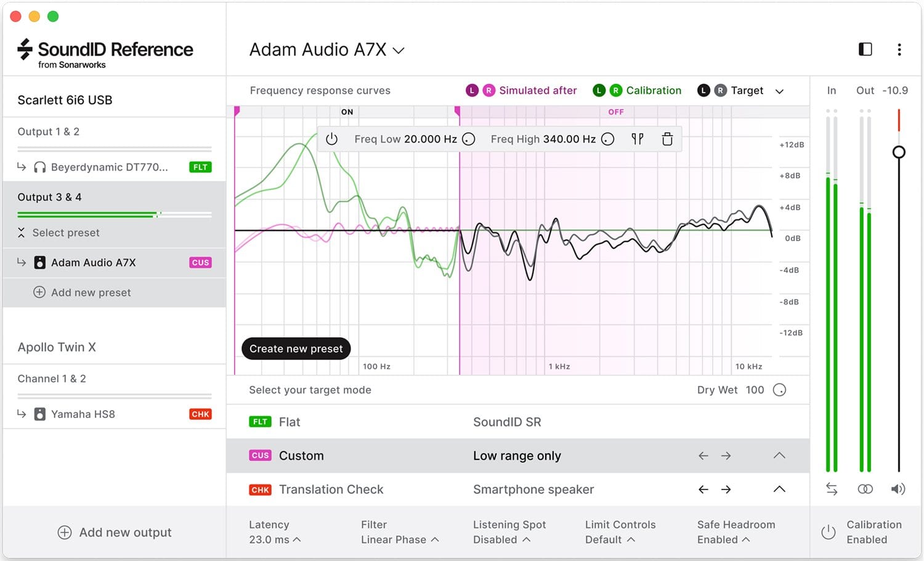Click the Scarlett 6i6 USB device label
Screen dimensions: 924x561
click(65, 100)
